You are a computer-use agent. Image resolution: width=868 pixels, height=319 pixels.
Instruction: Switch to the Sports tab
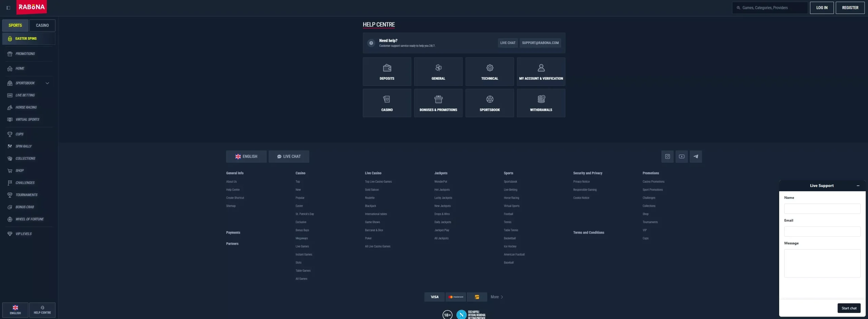pos(15,25)
